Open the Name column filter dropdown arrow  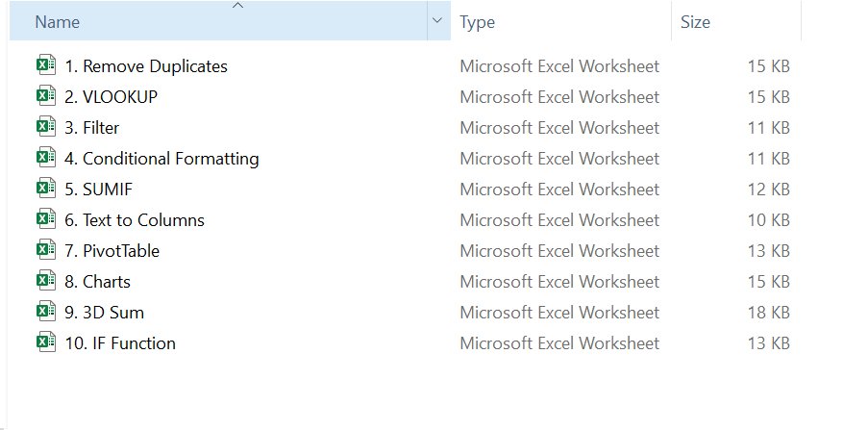pyautogui.click(x=438, y=21)
